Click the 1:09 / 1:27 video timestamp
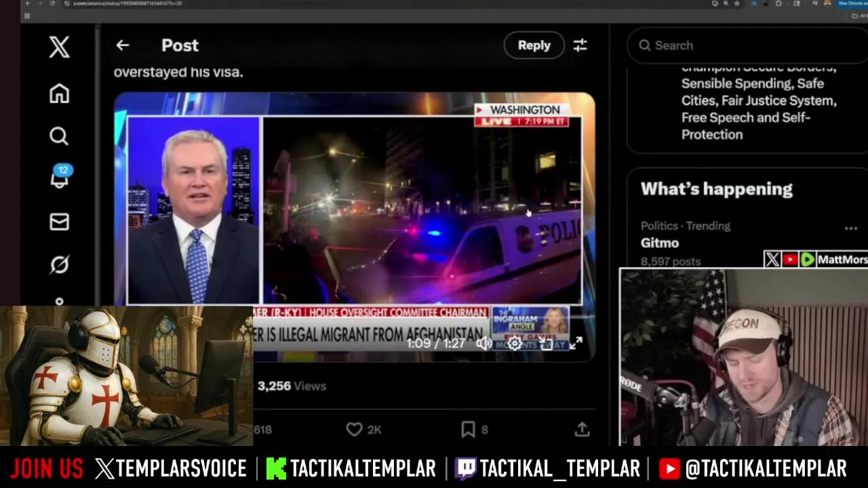 (x=435, y=344)
